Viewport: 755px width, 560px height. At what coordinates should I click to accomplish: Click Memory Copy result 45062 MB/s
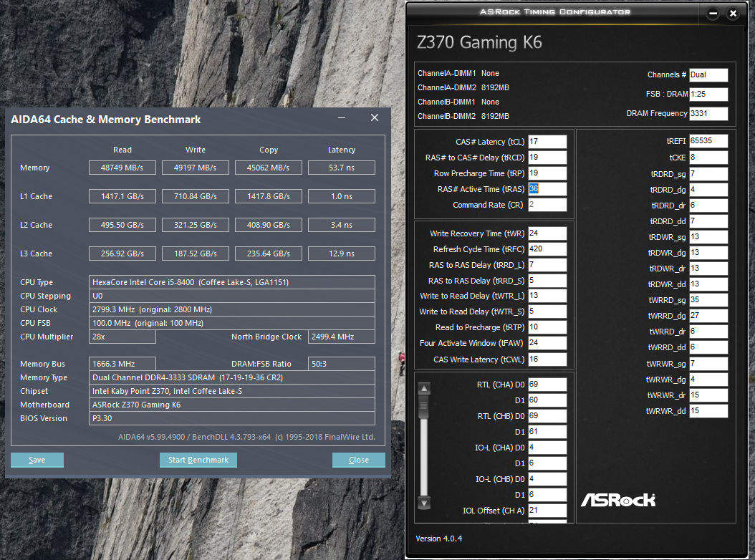(269, 168)
